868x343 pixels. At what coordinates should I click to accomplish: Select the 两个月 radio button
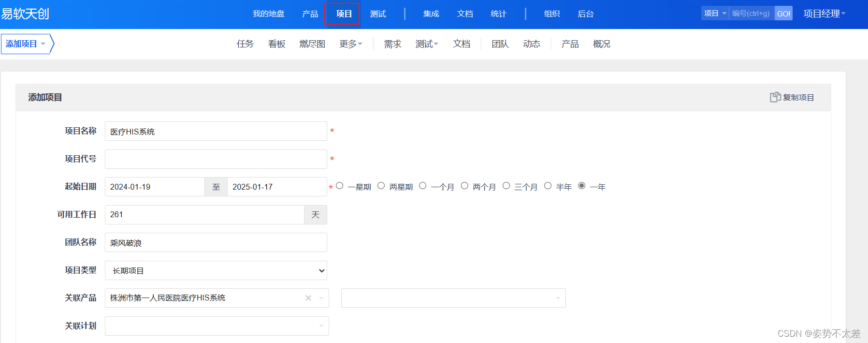[464, 186]
